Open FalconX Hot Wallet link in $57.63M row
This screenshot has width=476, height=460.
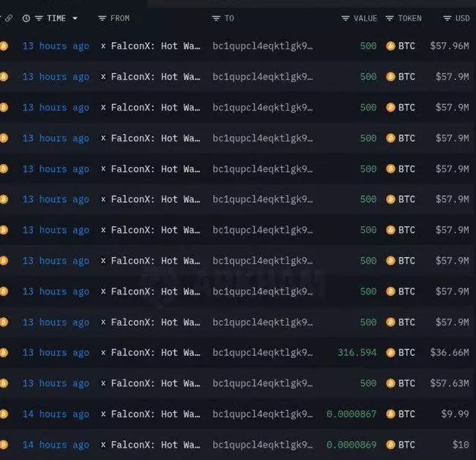(x=155, y=383)
